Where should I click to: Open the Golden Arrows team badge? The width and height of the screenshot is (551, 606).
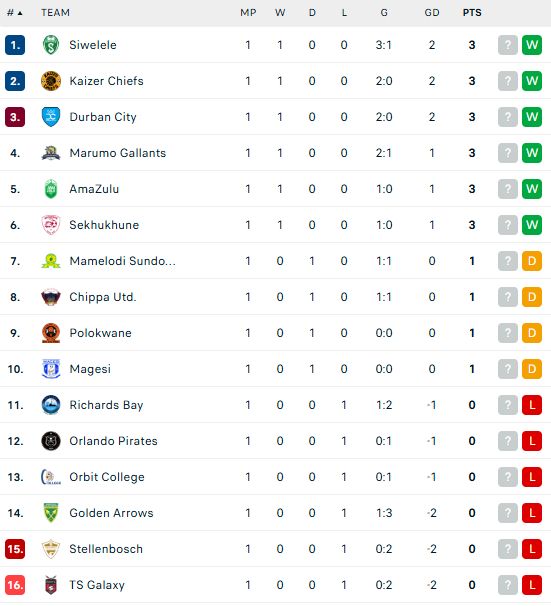51,513
